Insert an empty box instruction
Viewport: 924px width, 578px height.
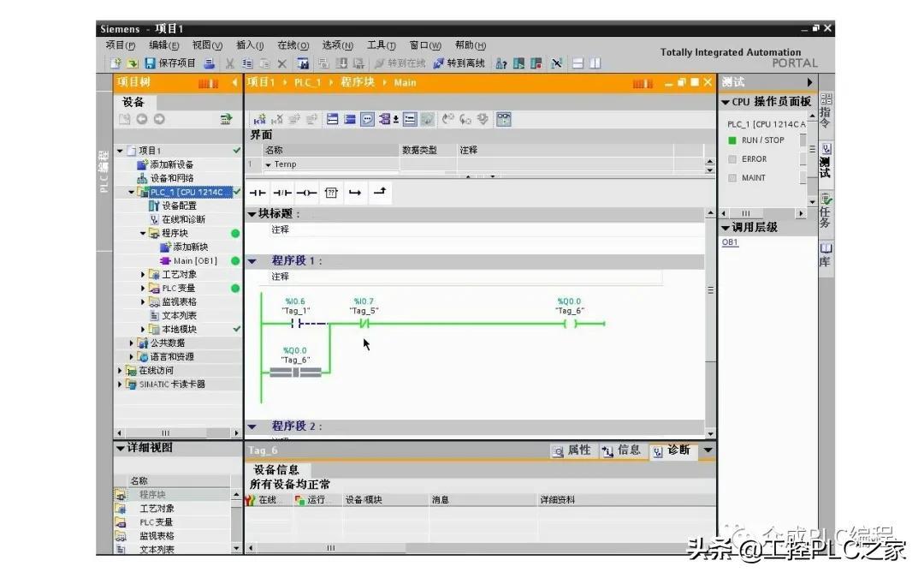pyautogui.click(x=331, y=193)
